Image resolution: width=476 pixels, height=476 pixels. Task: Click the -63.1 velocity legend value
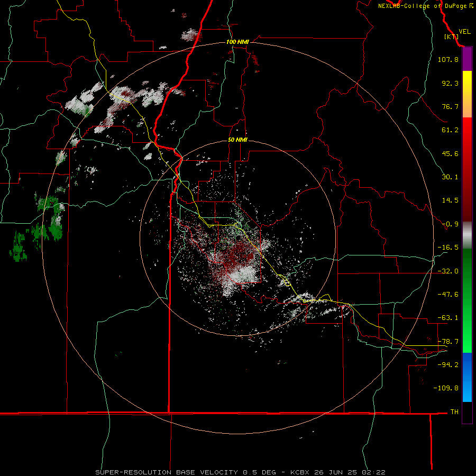(448, 318)
